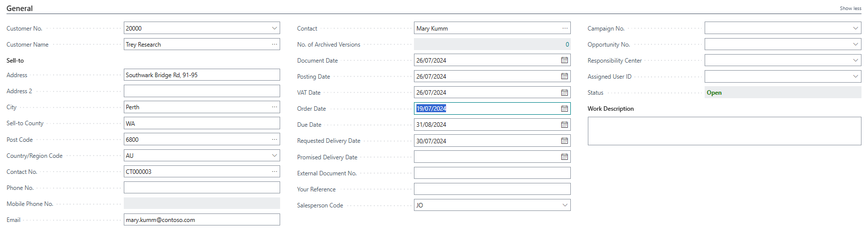Open Post Code lookup ellipsis
Screen dimensions: 868x239
(274, 139)
